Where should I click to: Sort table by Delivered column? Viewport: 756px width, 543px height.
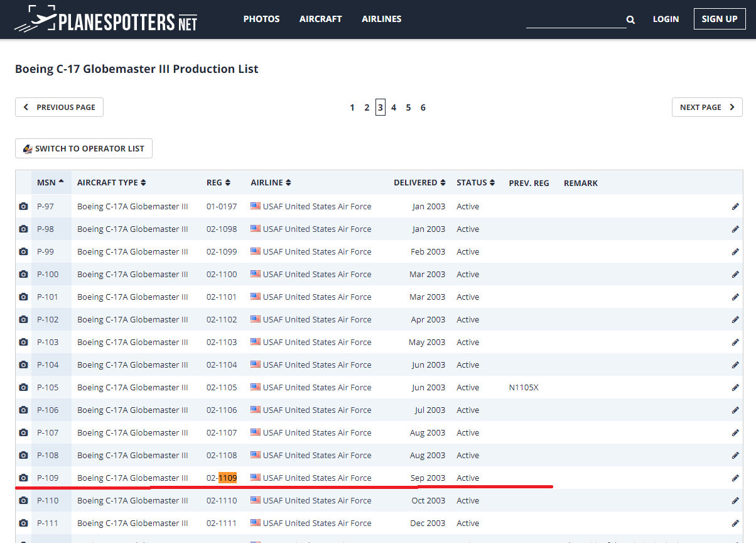419,183
